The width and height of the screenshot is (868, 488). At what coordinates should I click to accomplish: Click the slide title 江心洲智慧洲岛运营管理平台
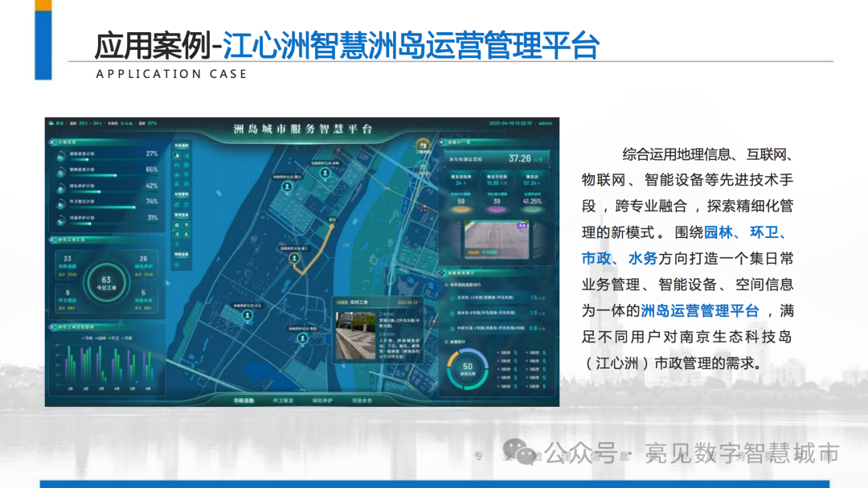point(411,45)
